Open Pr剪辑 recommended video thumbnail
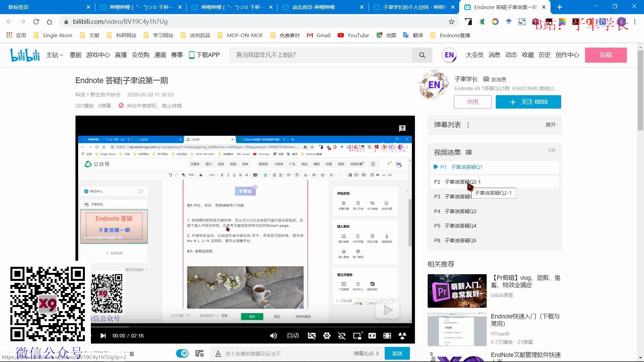This screenshot has height=362, width=644. click(457, 291)
